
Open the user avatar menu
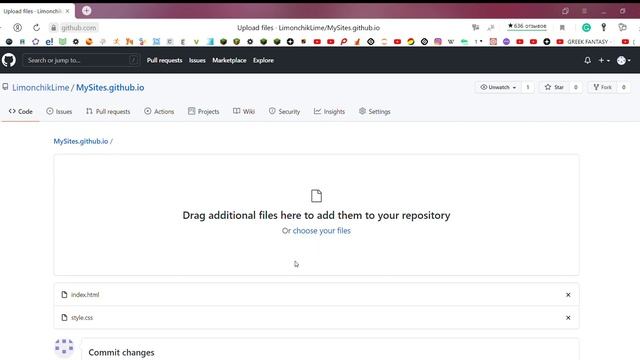click(x=624, y=60)
